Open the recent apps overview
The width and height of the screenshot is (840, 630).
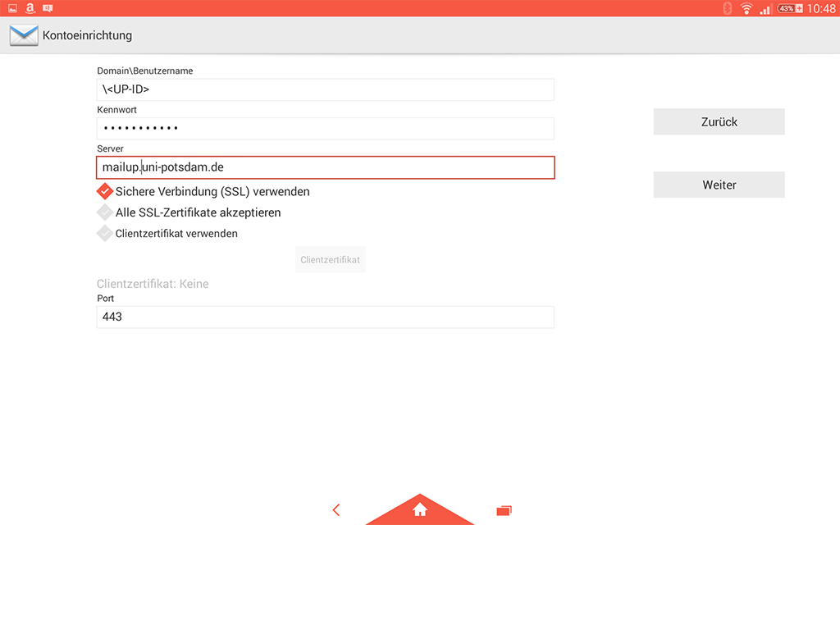tap(504, 510)
